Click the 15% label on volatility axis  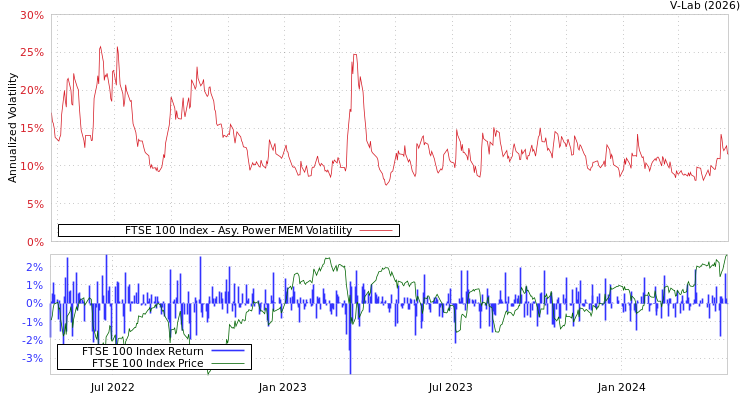[x=31, y=128]
